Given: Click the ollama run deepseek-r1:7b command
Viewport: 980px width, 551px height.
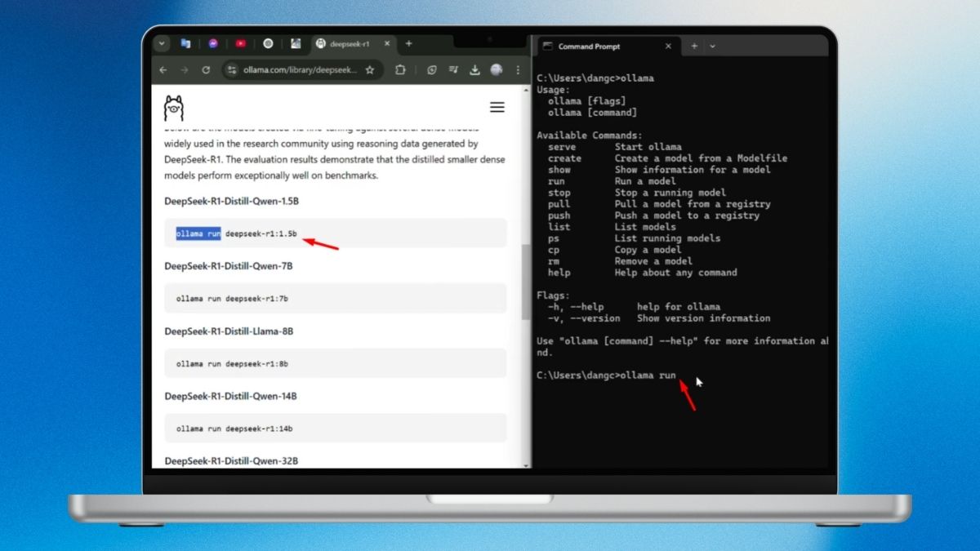Looking at the screenshot, I should [x=232, y=299].
